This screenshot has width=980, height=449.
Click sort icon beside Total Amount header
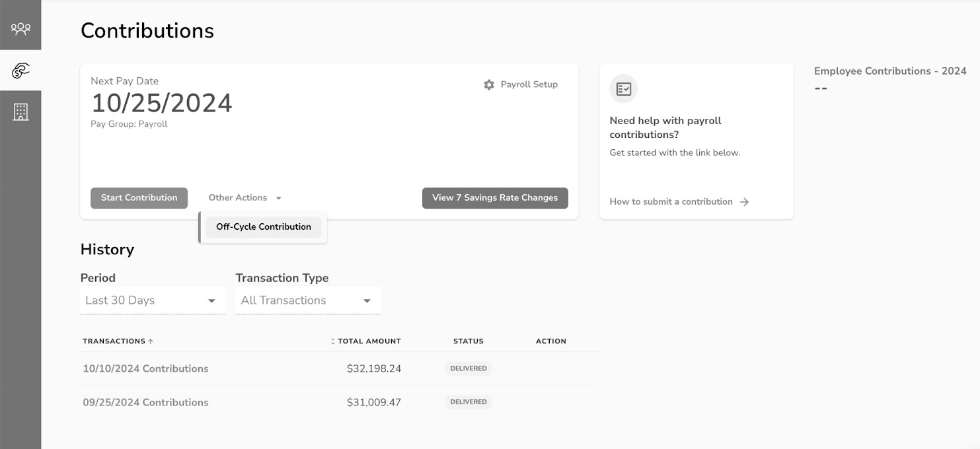pos(333,341)
